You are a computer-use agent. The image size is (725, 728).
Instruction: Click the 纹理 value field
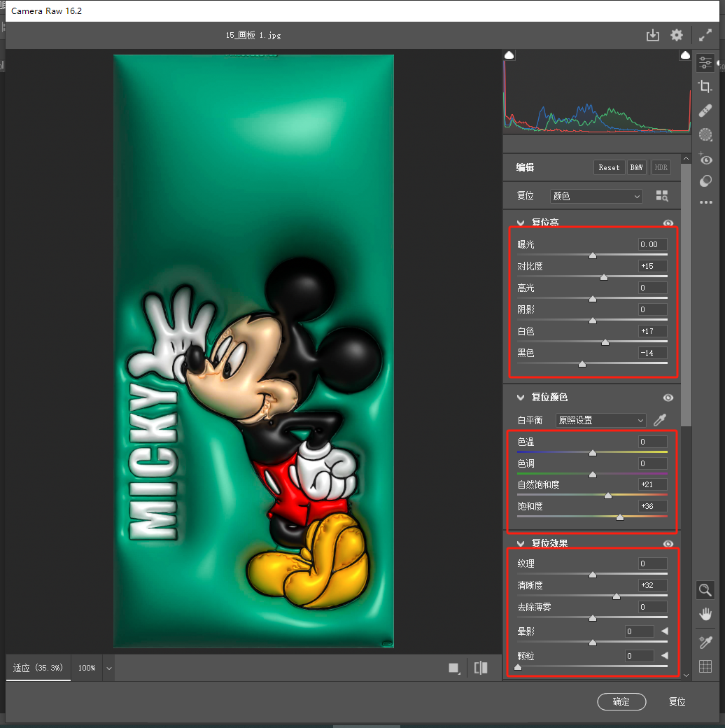(653, 563)
